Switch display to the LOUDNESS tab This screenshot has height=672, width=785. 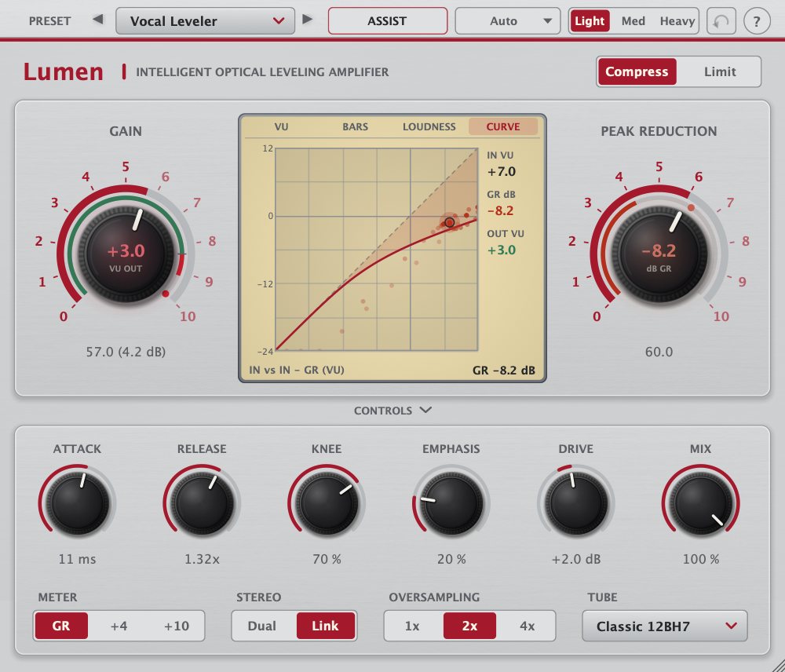click(429, 126)
